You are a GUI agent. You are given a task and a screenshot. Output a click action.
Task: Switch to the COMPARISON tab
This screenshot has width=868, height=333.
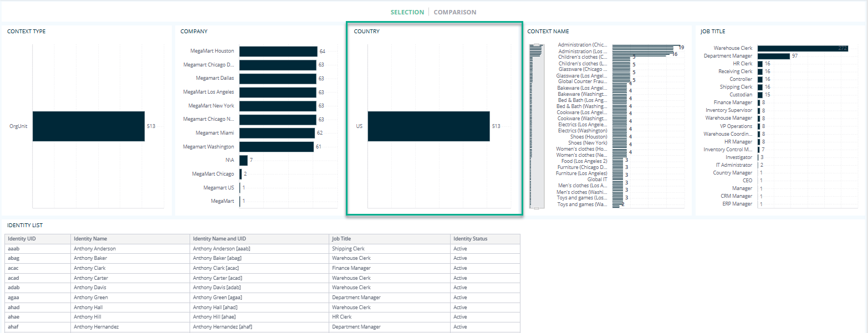click(x=455, y=12)
